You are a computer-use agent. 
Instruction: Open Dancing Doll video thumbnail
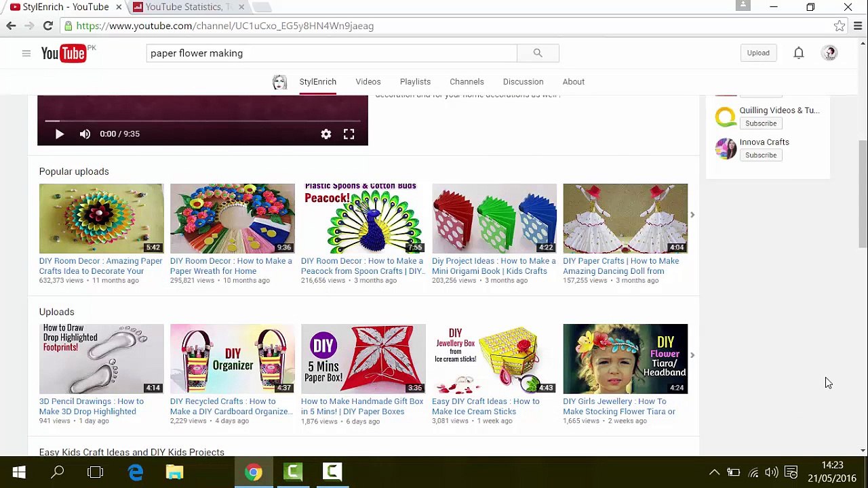(x=625, y=218)
